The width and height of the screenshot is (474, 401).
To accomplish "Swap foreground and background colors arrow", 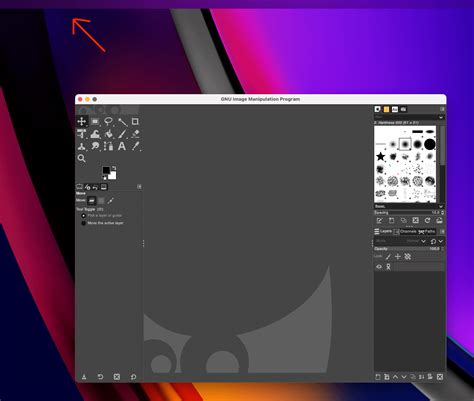I will tap(114, 168).
